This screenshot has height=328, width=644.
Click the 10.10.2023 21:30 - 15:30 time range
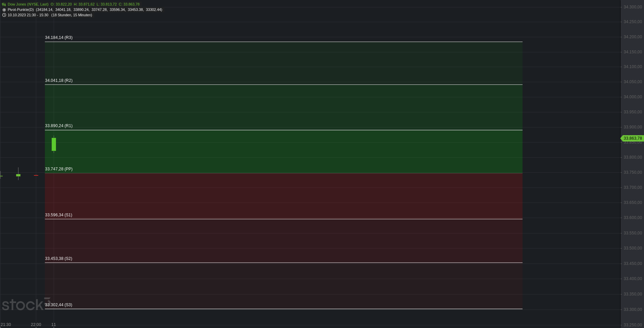tap(28, 15)
